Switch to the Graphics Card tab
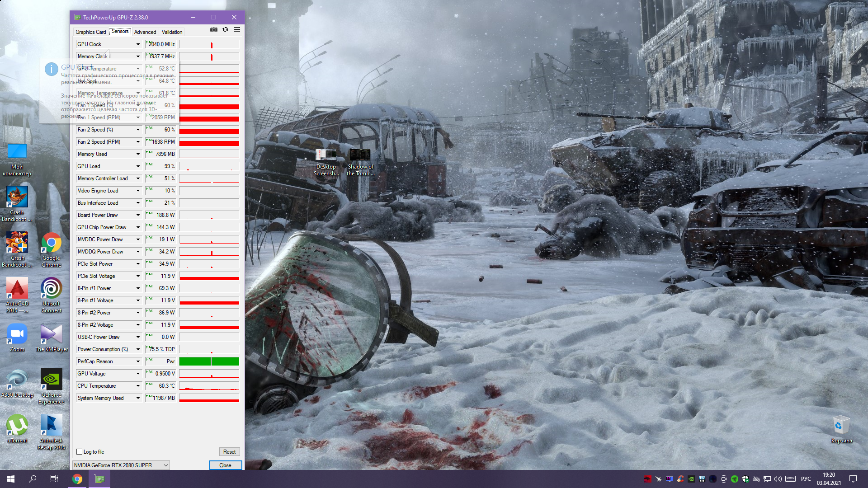Image resolution: width=868 pixels, height=488 pixels. (90, 32)
